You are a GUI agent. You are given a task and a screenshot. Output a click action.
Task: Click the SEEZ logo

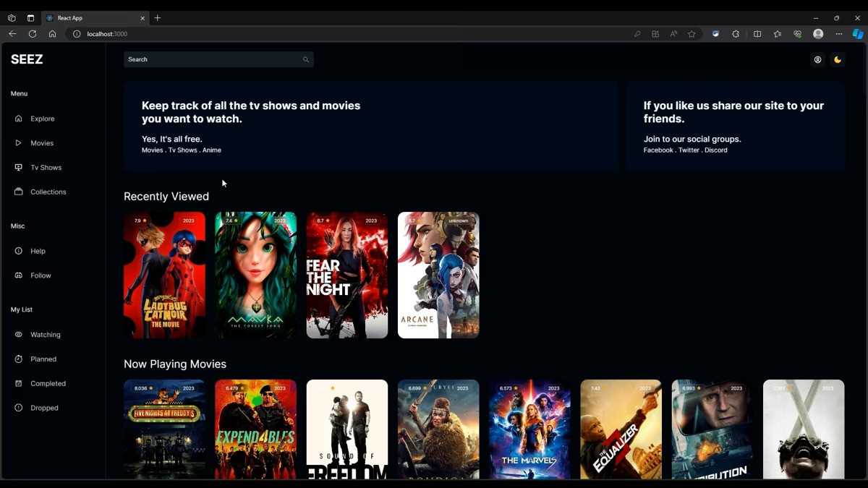27,59
